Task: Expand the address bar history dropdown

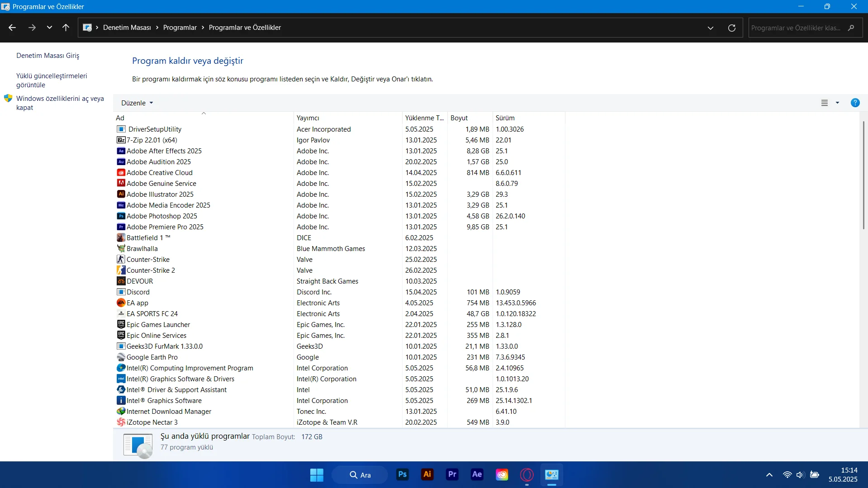Action: pos(710,28)
